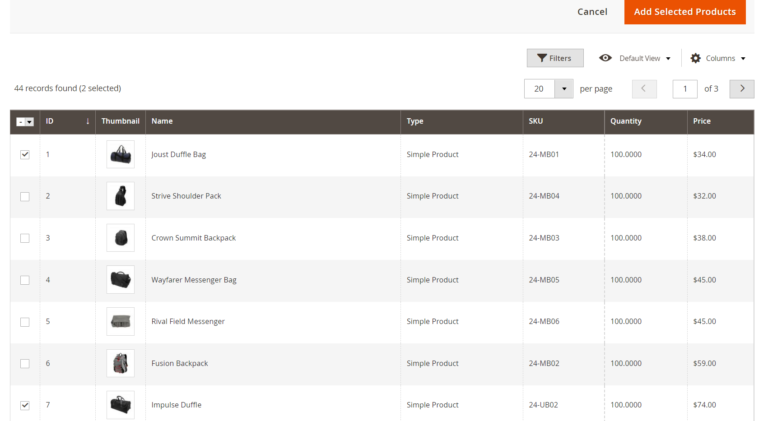Click the funnel icon on the Filters button
Image resolution: width=768 pixels, height=421 pixels.
pyautogui.click(x=542, y=58)
